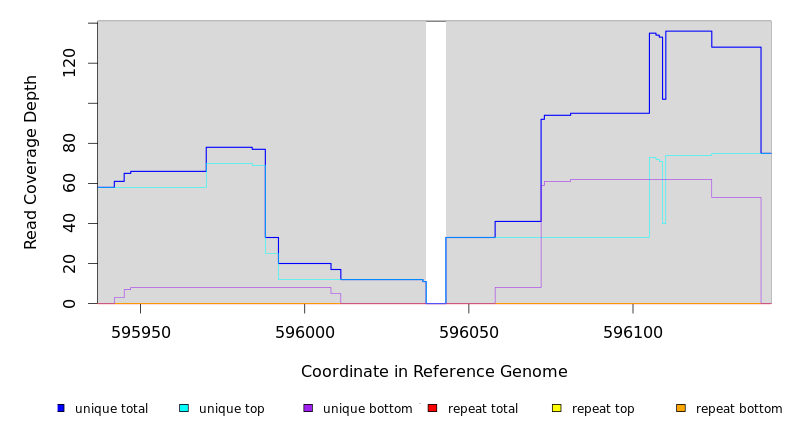Select the 'unique top' legend label
792x432 pixels.
[231, 409]
